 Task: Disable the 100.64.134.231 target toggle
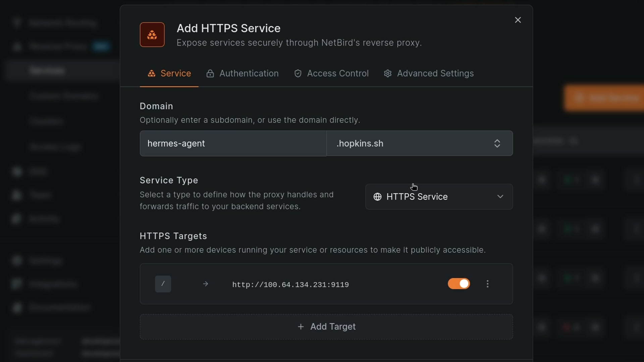[459, 284]
